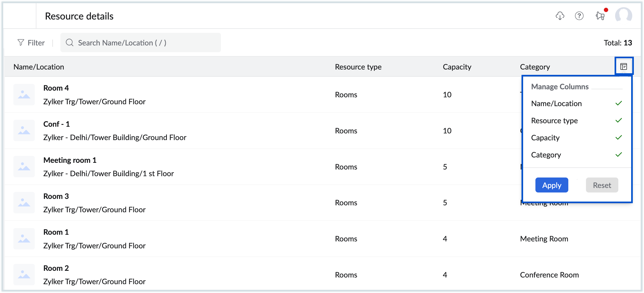Click the user profile avatar
This screenshot has width=644, height=293.
click(x=623, y=16)
